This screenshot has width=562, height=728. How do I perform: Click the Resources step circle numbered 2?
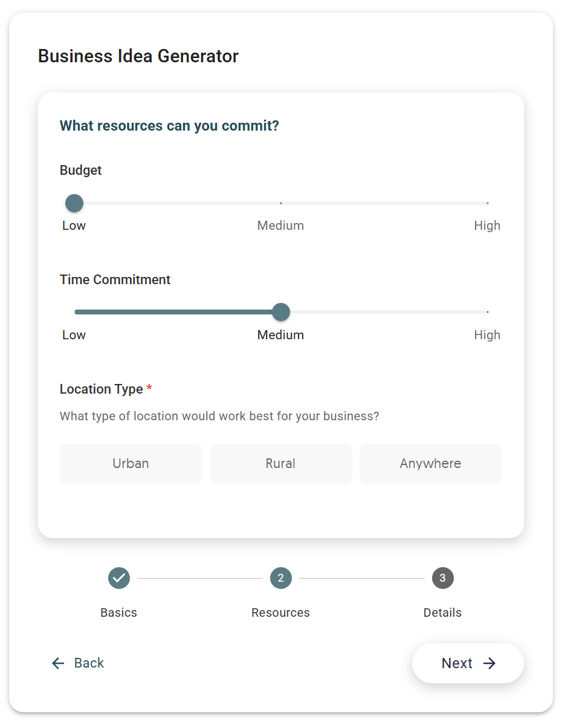(281, 578)
